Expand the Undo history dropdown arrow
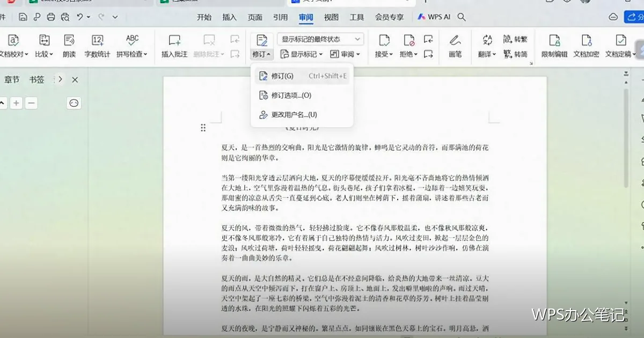The width and height of the screenshot is (644, 338). click(x=88, y=18)
